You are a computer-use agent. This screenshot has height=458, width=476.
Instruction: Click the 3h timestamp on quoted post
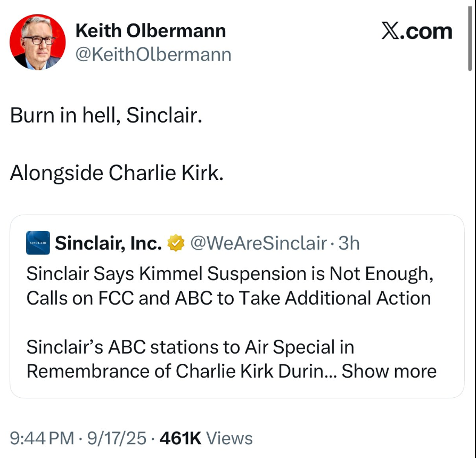click(x=349, y=243)
